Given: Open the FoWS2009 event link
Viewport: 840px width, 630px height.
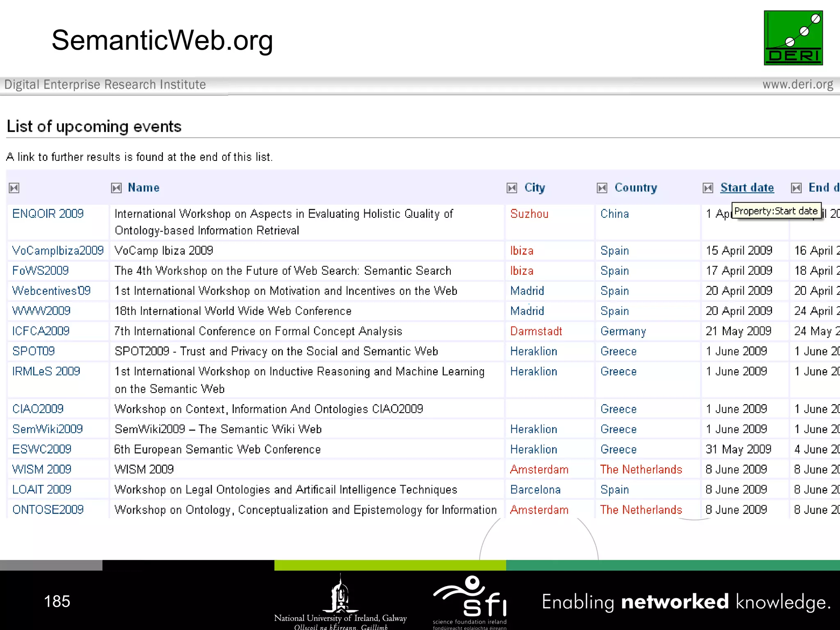Looking at the screenshot, I should pos(41,271).
